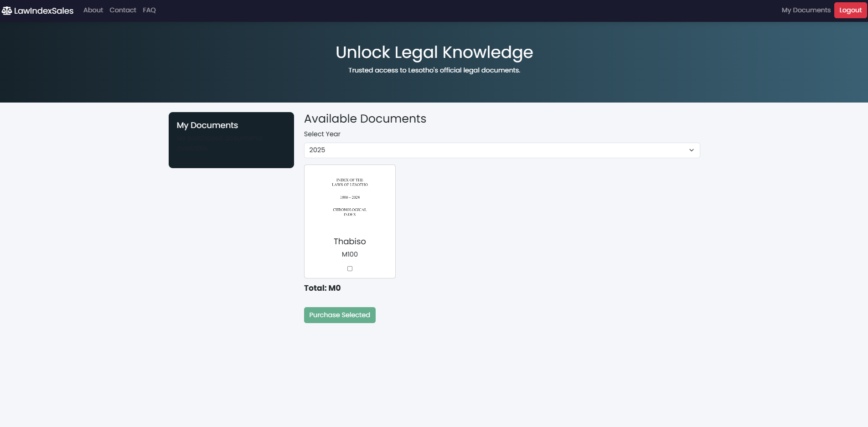Go to the Contact page
The width and height of the screenshot is (868, 427).
click(123, 10)
